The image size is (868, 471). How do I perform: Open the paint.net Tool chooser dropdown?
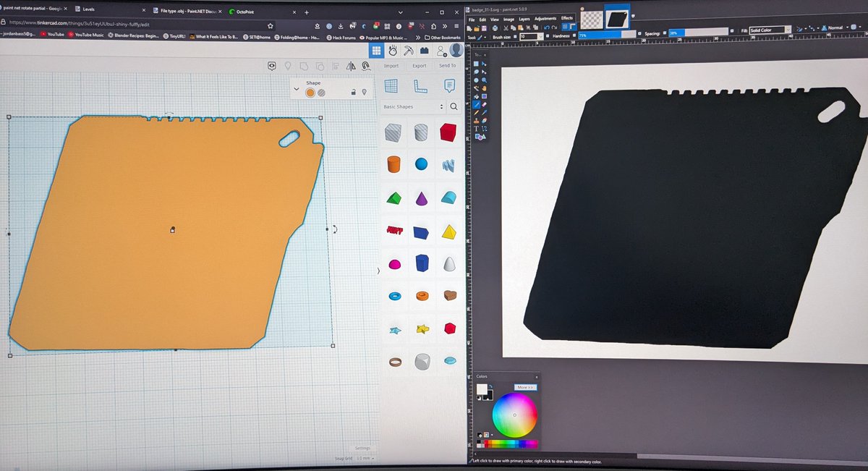point(482,36)
